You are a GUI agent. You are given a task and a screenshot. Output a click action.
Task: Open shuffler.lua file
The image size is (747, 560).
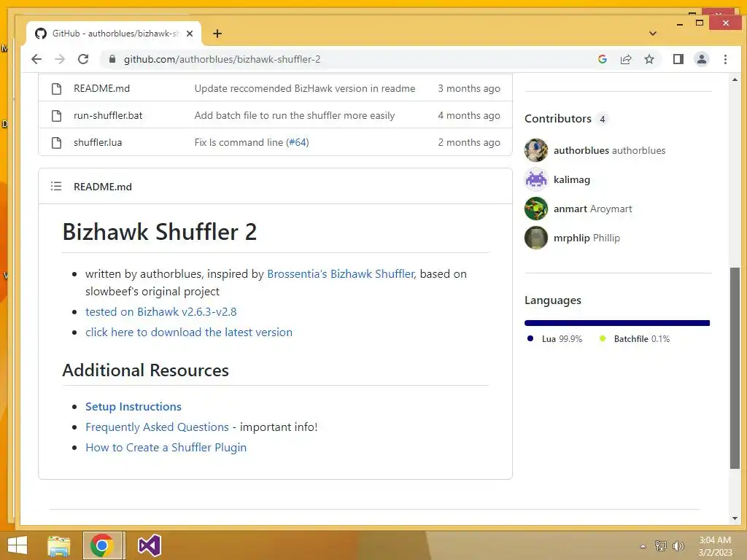[98, 142]
